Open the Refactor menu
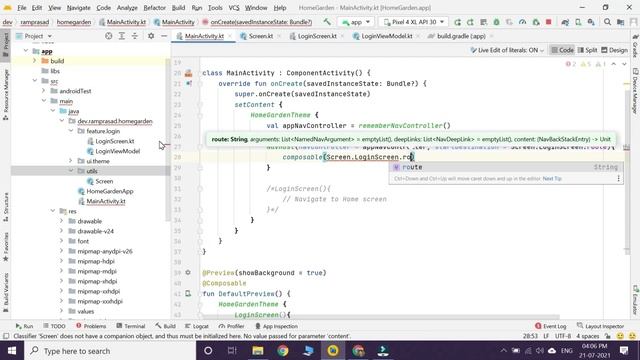 154,8
